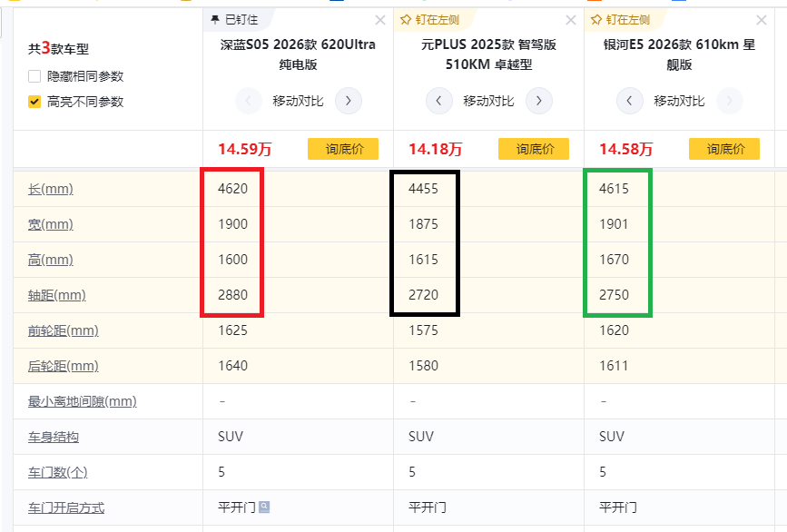Select length value 4615 for 银河E5
The width and height of the screenshot is (787, 532).
(614, 189)
